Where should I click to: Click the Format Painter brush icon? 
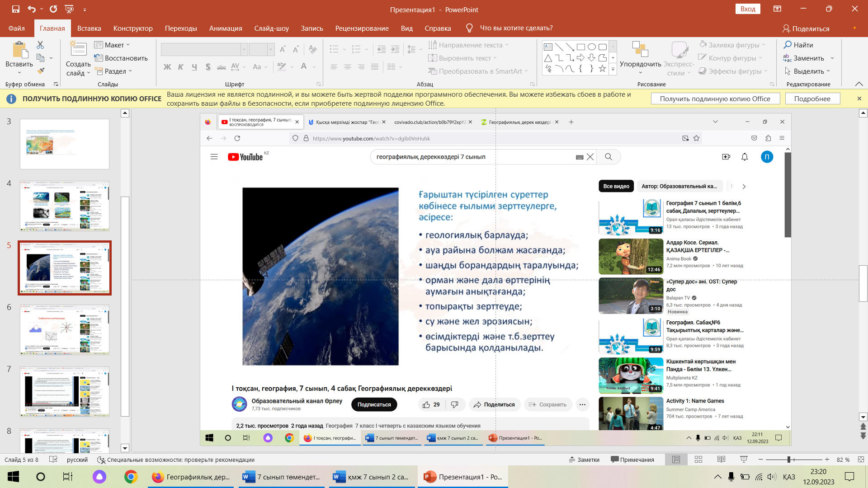tap(41, 71)
